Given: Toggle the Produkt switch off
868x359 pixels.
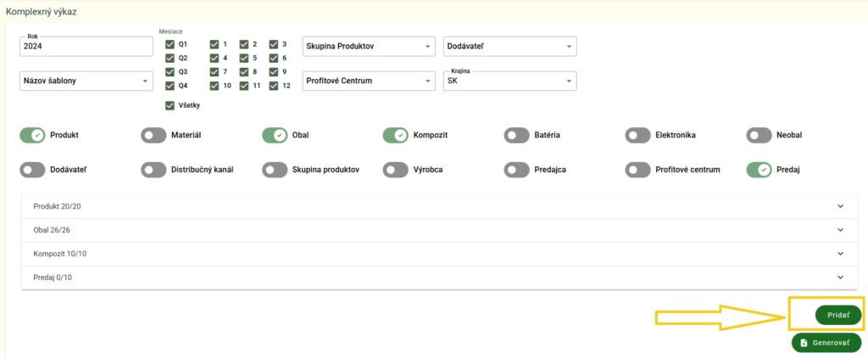Looking at the screenshot, I should pos(32,135).
